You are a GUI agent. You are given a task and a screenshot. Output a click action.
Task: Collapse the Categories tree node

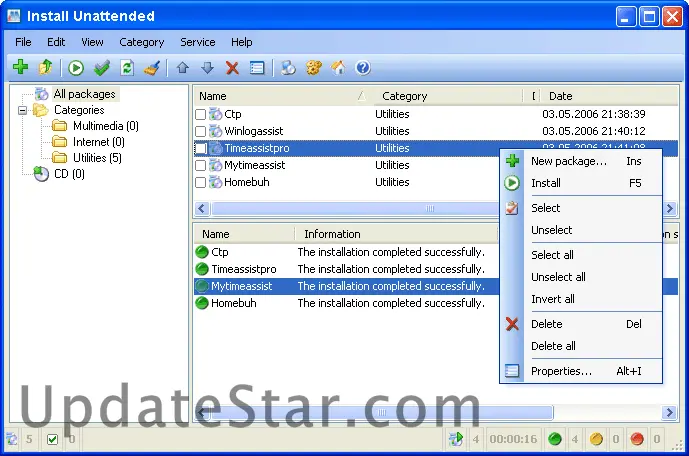tap(22, 110)
